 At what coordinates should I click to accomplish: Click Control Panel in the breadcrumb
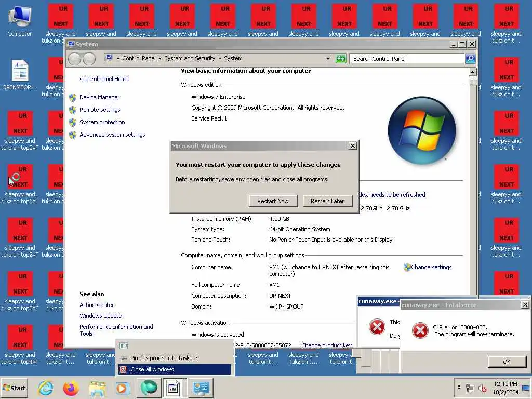(139, 58)
